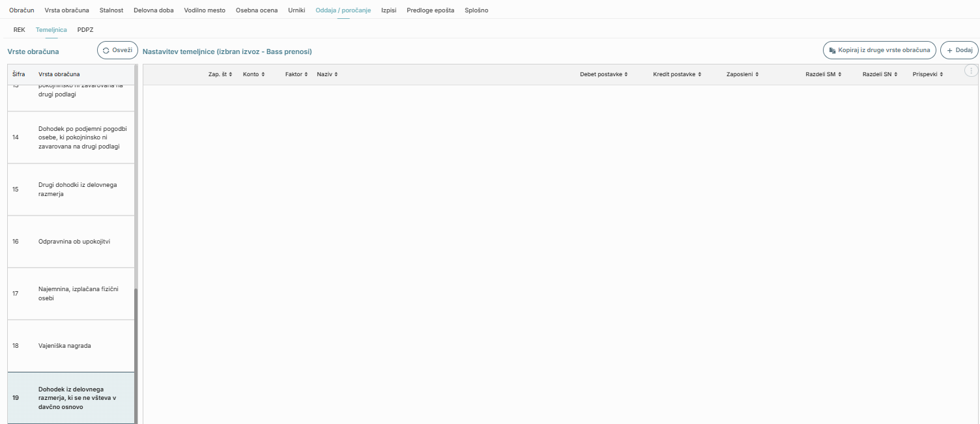Sort by Prispevki column
Image resolution: width=980 pixels, height=424 pixels.
[928, 75]
